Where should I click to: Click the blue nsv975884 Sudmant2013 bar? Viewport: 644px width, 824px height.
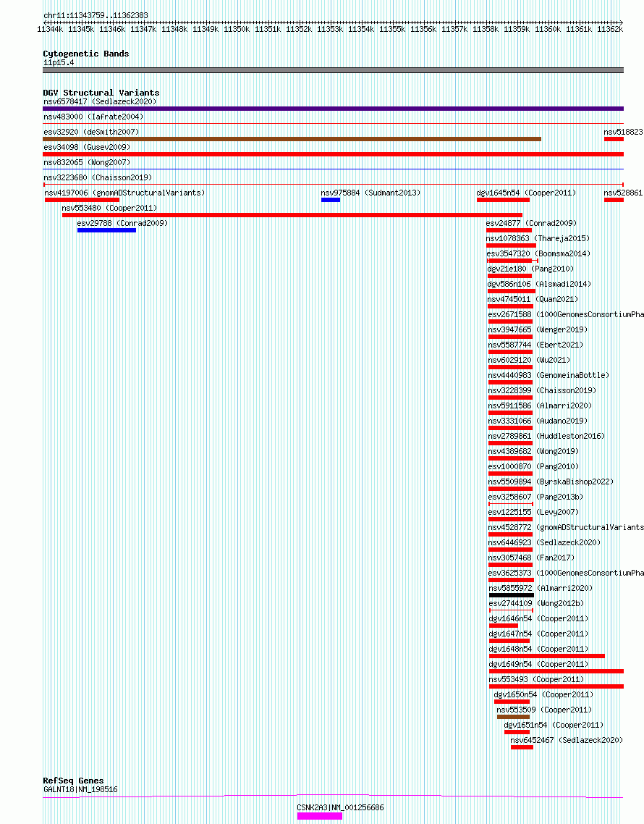331,201
